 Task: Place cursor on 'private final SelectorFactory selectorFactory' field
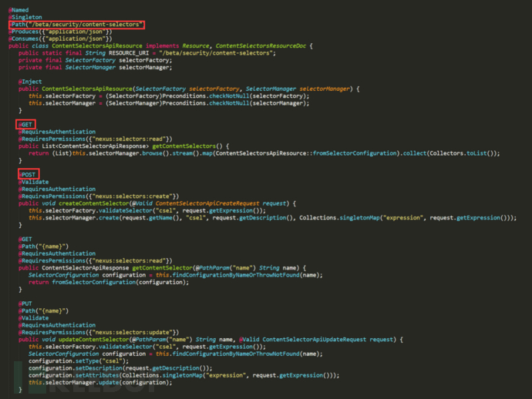coord(96,60)
